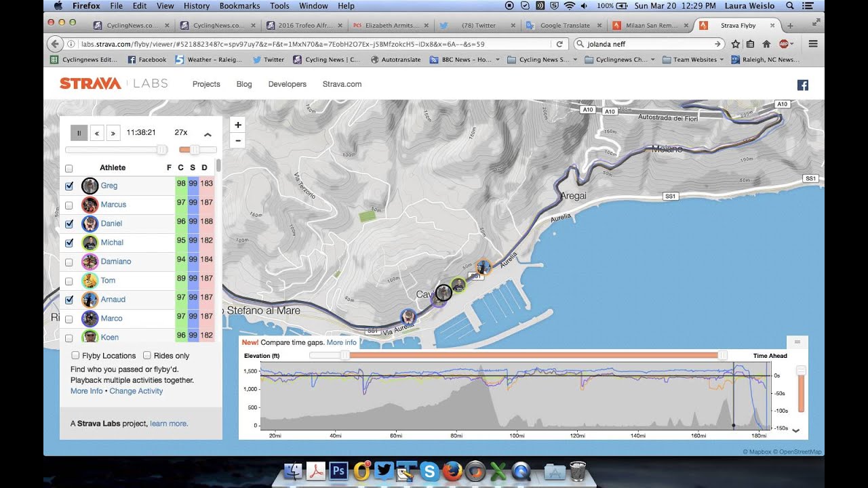Step playback backward with rewind button
Screen dimensions: 868x488
pyautogui.click(x=97, y=133)
